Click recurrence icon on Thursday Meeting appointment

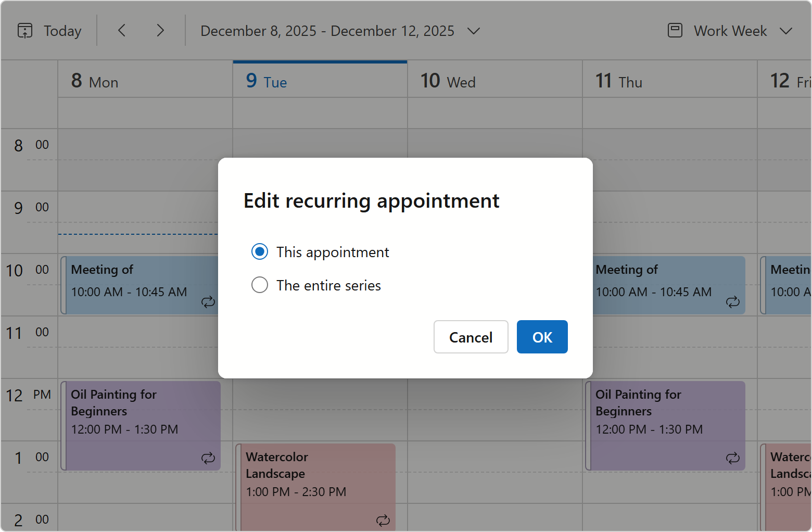(x=733, y=302)
